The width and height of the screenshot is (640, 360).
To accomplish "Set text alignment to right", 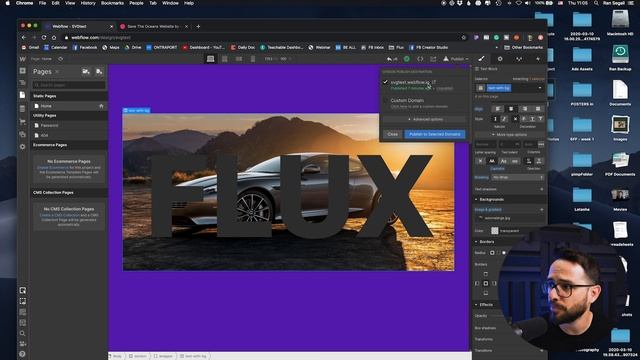I will coord(524,109).
